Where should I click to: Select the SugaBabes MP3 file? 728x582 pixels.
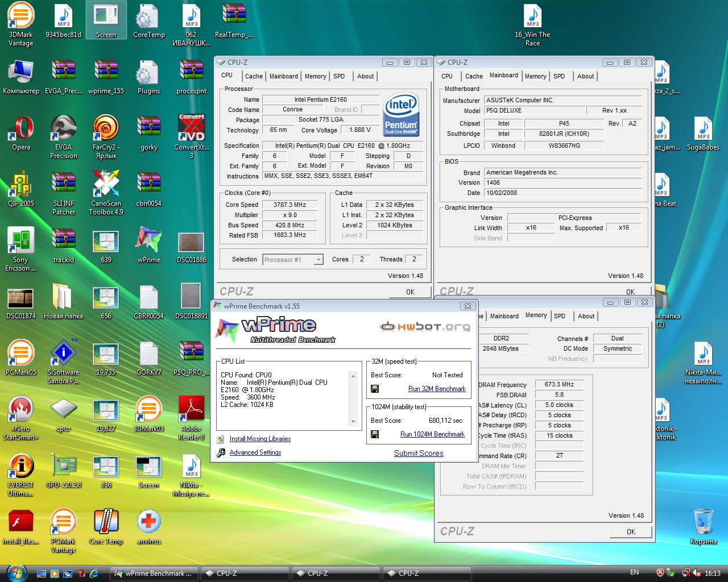704,134
